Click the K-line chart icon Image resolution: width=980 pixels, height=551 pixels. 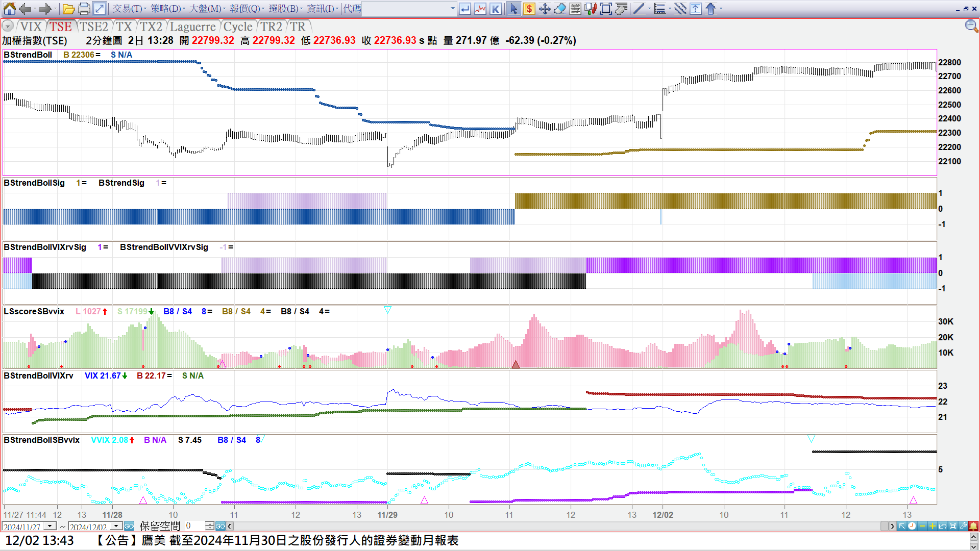(495, 9)
